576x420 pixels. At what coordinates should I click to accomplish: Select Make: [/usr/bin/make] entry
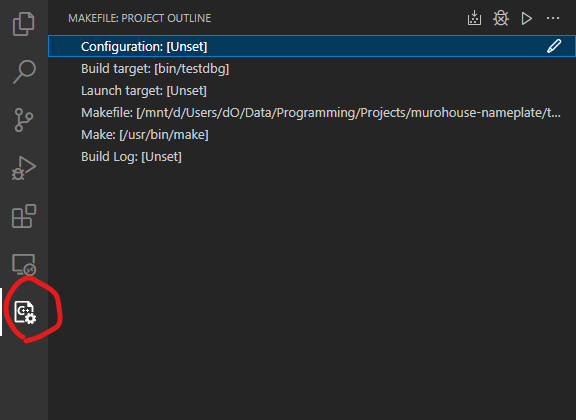(145, 134)
